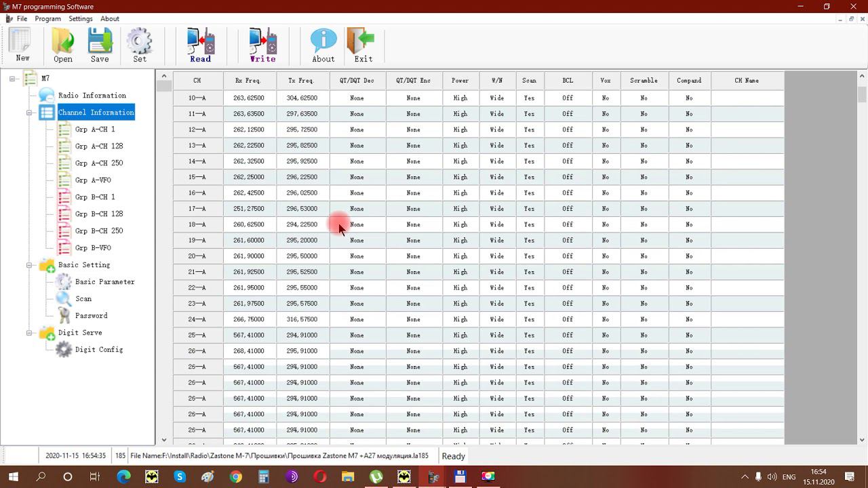Click tree panel scrollbar down arrow
Screen dimensions: 868x488
coord(163,440)
